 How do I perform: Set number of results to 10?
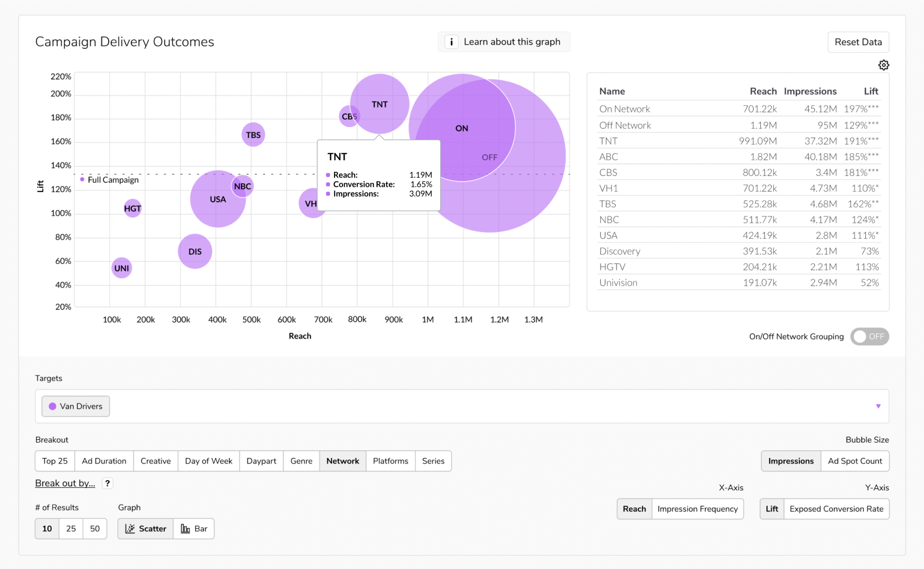click(47, 528)
